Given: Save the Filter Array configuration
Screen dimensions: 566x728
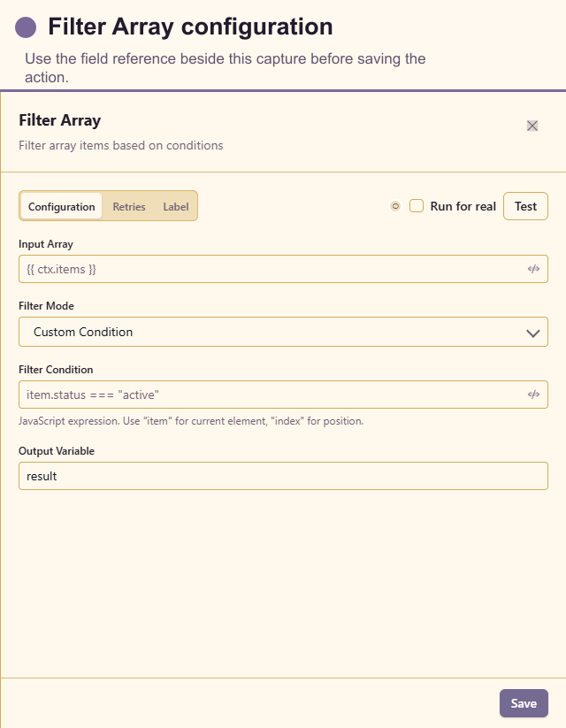Looking at the screenshot, I should [x=524, y=703].
